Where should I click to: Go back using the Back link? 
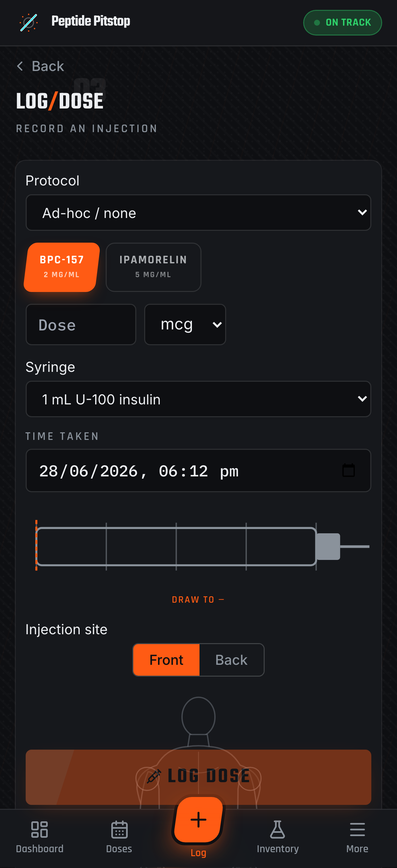[40, 66]
